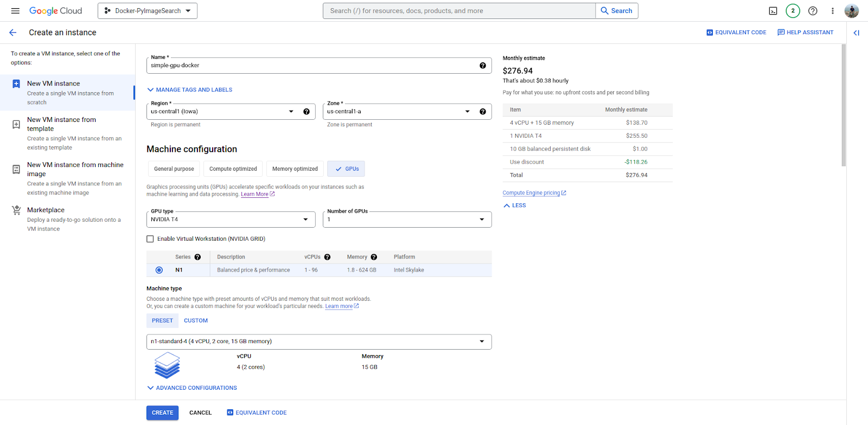Select New VM instance from machine image option

(67, 178)
